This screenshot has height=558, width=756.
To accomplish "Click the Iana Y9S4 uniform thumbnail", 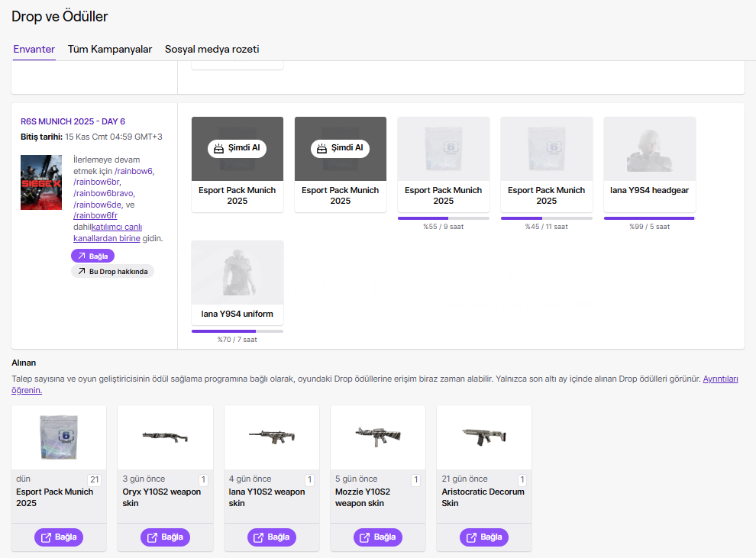I will (x=237, y=272).
